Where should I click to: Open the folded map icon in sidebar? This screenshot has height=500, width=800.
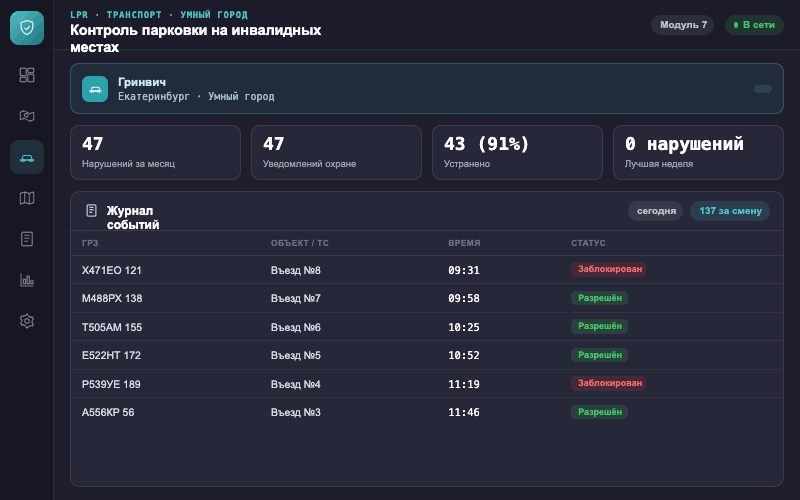pyautogui.click(x=27, y=198)
